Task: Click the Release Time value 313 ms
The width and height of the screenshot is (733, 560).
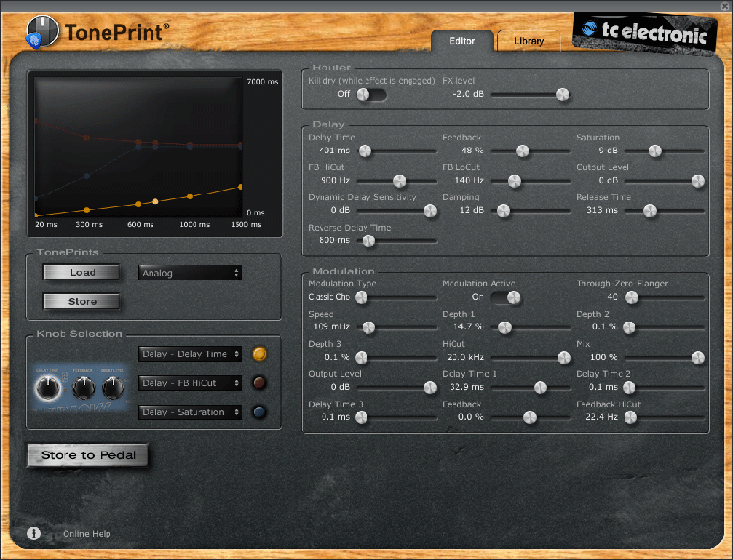Action: pyautogui.click(x=602, y=210)
